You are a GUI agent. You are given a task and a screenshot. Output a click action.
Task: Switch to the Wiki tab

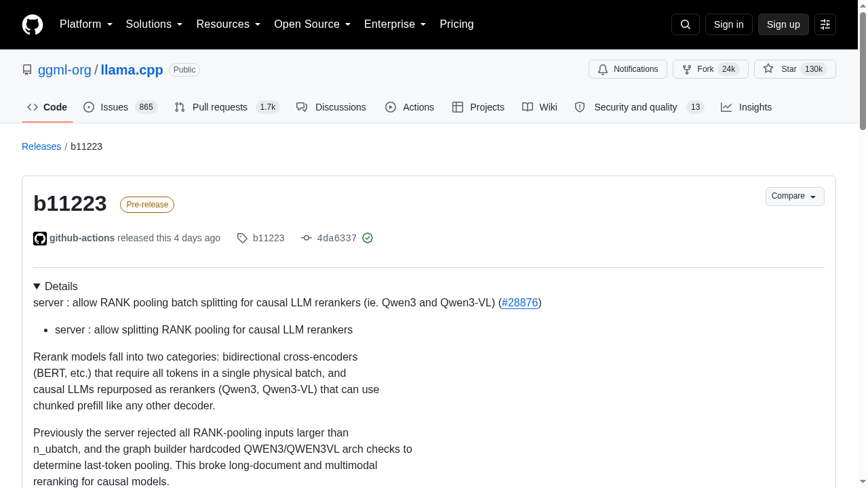click(x=540, y=107)
